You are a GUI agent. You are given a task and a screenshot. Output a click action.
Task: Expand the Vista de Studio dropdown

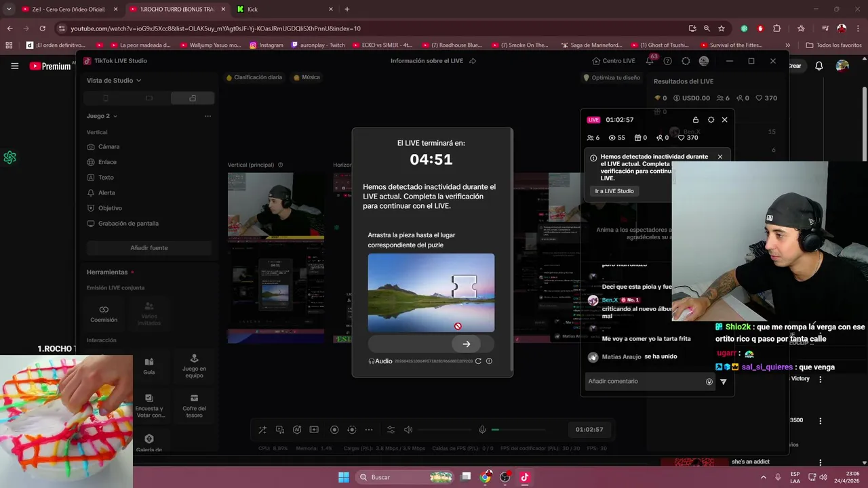point(114,81)
